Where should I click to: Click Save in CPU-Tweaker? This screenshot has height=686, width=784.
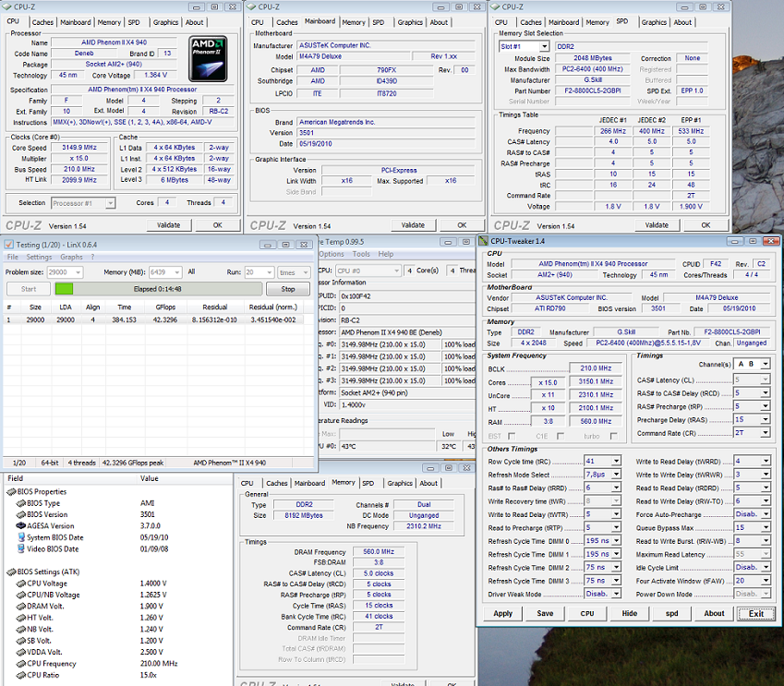tap(545, 613)
